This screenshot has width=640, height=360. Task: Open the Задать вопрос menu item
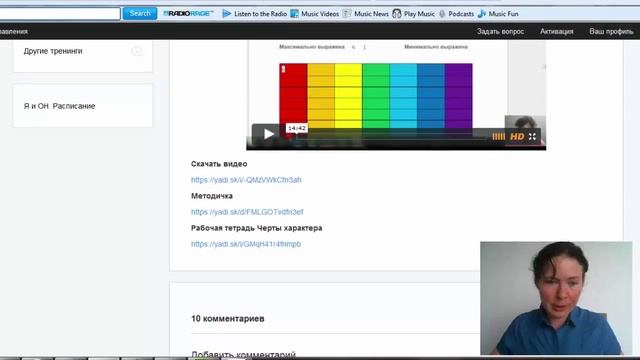(500, 31)
